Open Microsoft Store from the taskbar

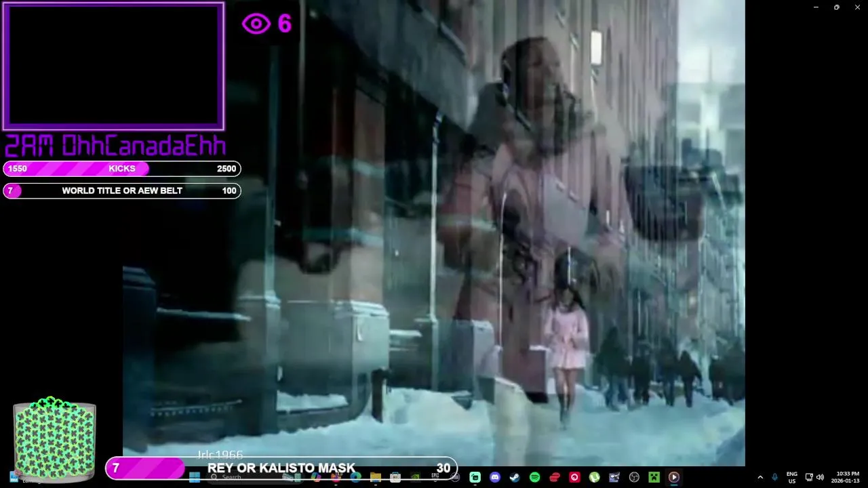tap(395, 477)
